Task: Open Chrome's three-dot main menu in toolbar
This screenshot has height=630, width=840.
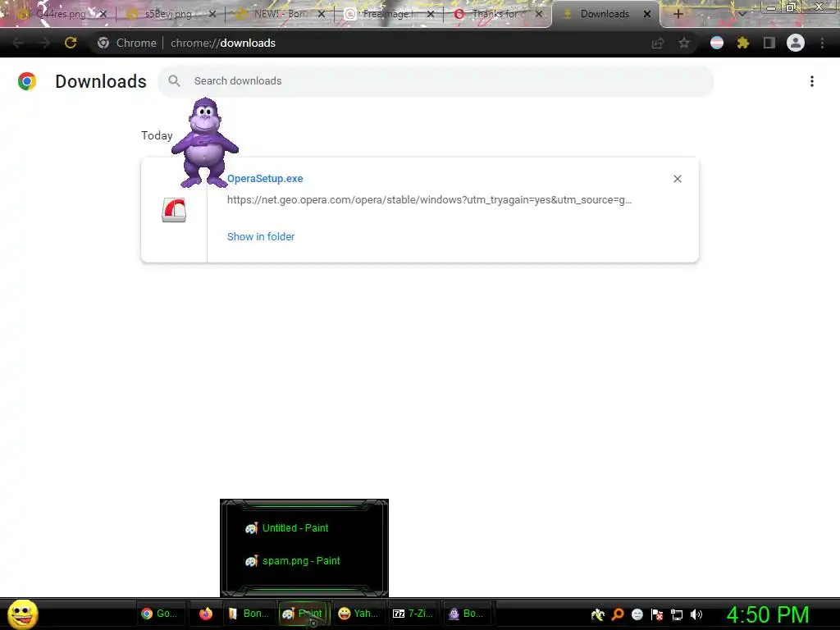Action: 822,43
